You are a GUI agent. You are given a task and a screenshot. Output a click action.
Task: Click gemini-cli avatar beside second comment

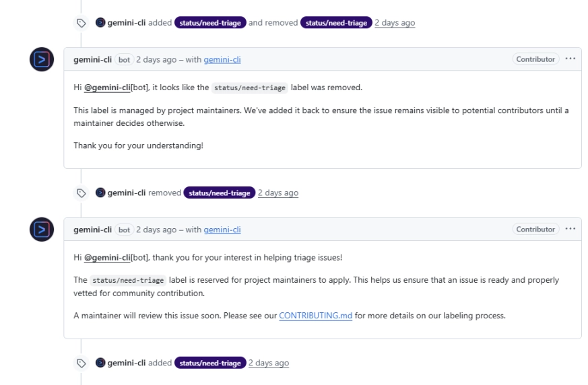point(39,229)
